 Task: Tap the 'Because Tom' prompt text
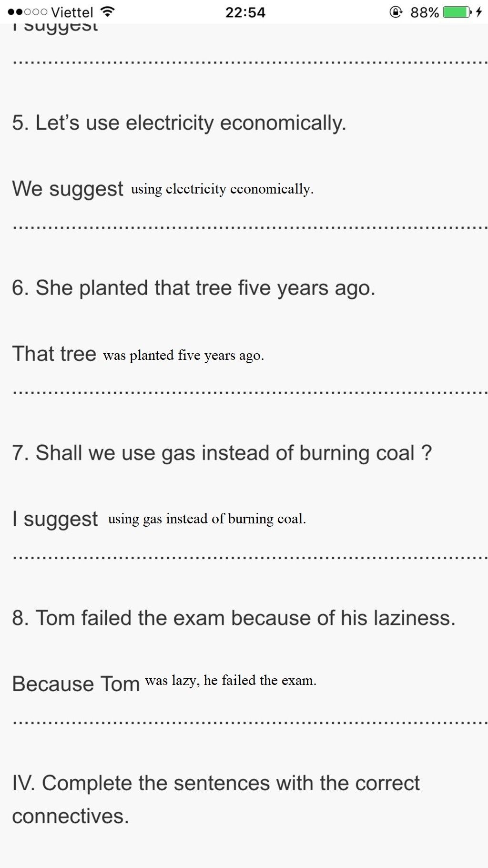[76, 684]
